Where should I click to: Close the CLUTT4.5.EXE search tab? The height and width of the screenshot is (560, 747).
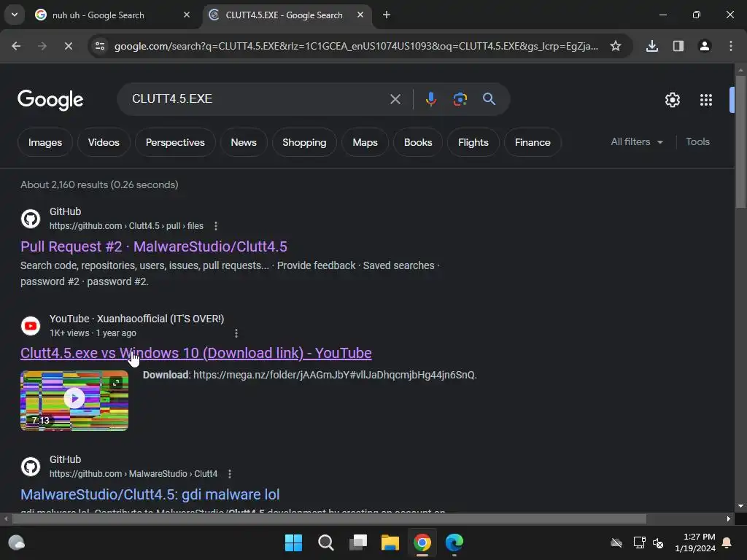point(360,15)
